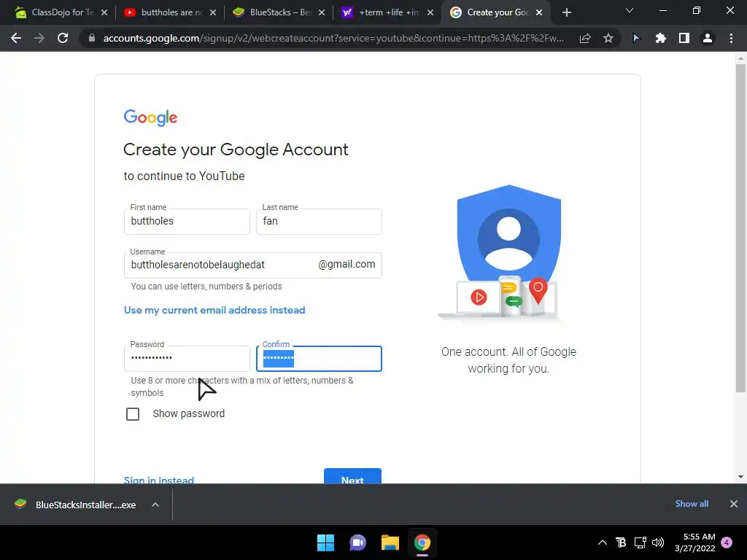Bookmark this page with the star icon

(x=608, y=38)
